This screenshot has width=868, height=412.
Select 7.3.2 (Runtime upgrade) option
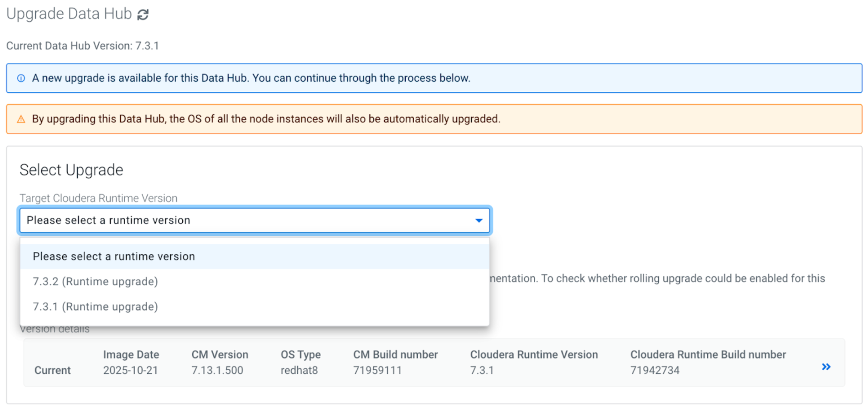tap(95, 281)
